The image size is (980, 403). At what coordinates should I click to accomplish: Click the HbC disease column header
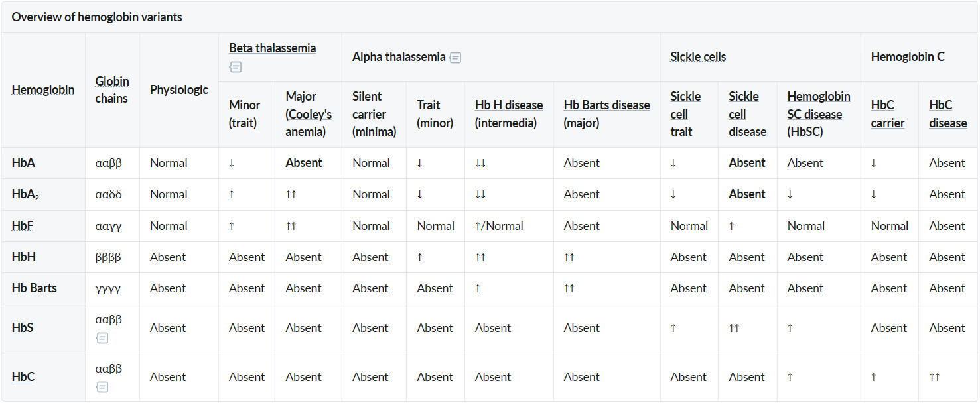[948, 114]
